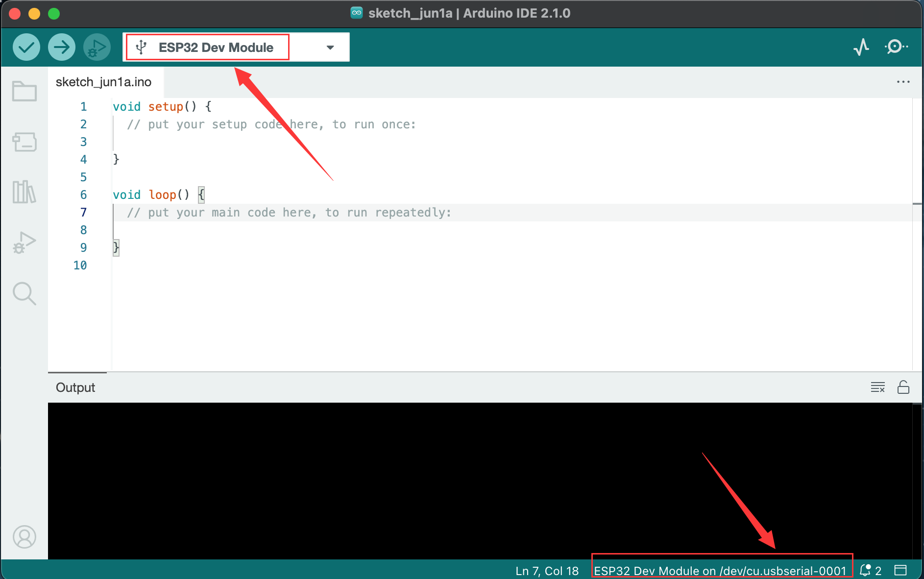Click line number 1 in the gutter
924x579 pixels.
click(84, 107)
